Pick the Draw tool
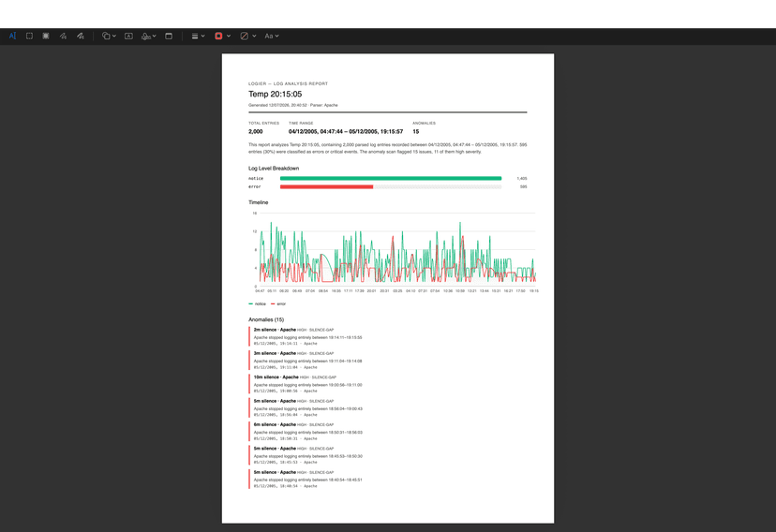This screenshot has height=532, width=776. click(x=81, y=36)
